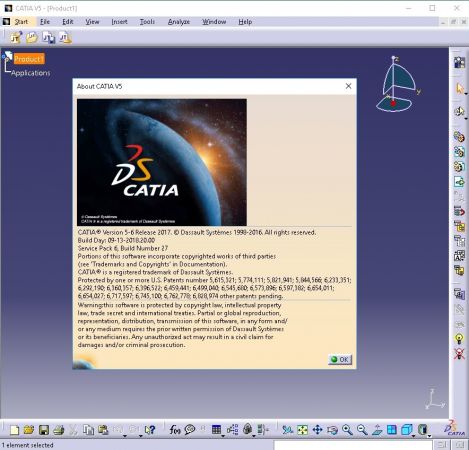Open the Analyze menu
469x450 pixels.
tap(179, 22)
